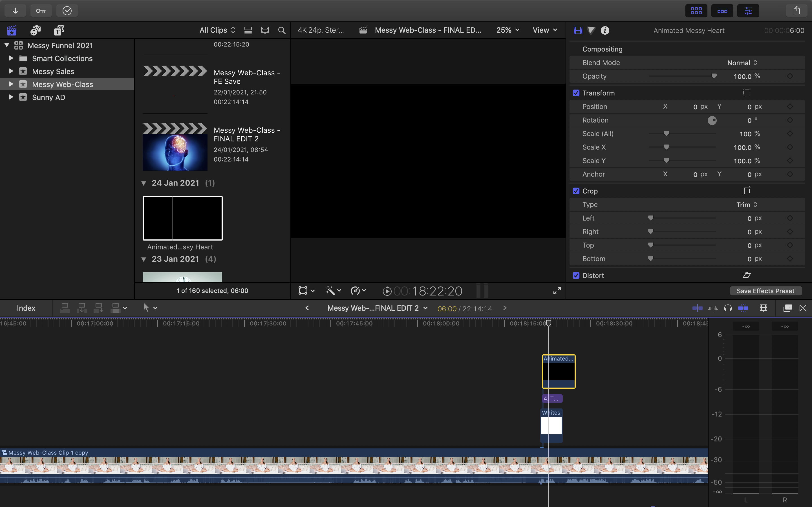Disable the Crop checkbox
This screenshot has height=507, width=812.
576,191
